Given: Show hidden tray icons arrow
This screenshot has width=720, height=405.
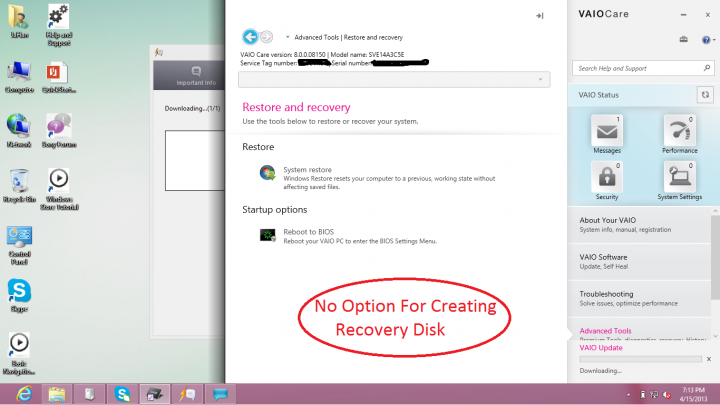Looking at the screenshot, I should point(628,395).
